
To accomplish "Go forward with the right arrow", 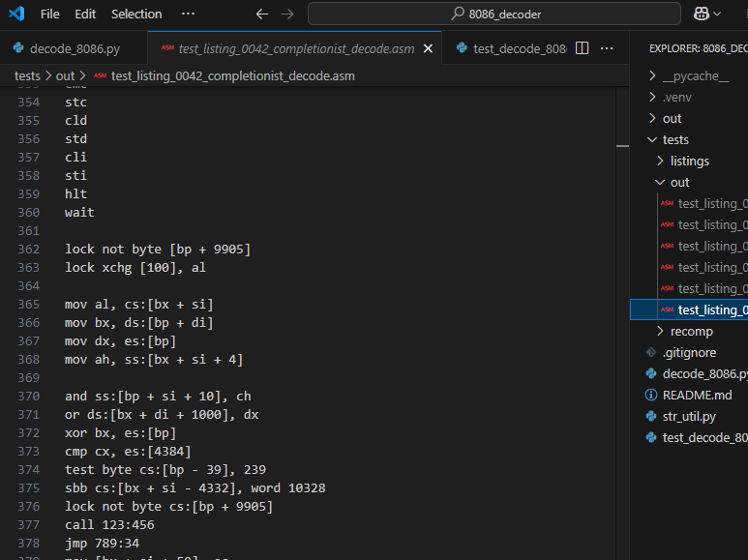I will pos(286,15).
